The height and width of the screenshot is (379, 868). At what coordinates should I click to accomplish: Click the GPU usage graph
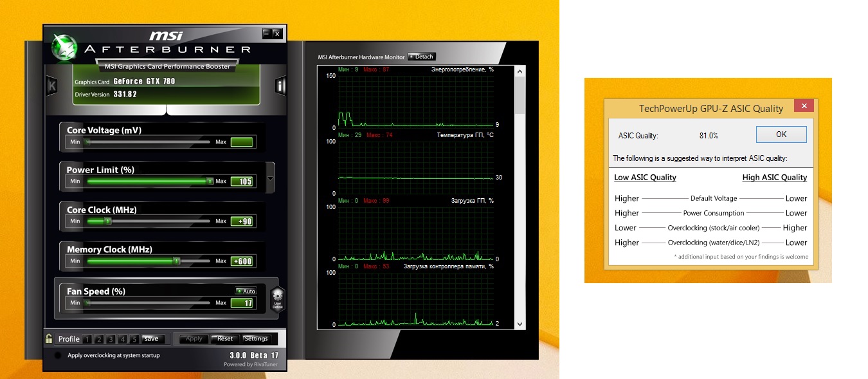(x=415, y=233)
